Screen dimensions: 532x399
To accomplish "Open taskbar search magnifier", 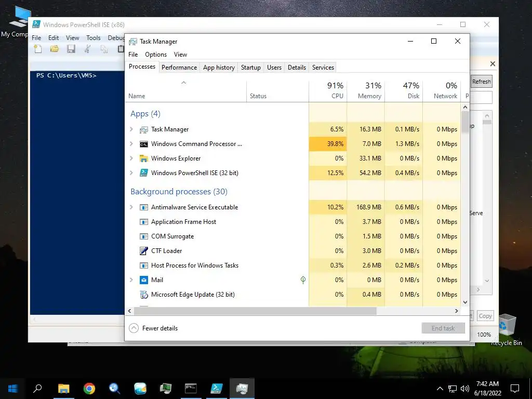I will (x=37, y=389).
